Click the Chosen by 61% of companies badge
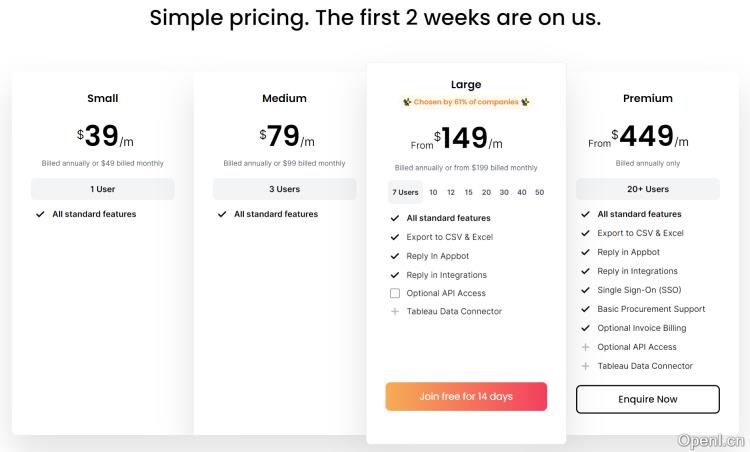The height and width of the screenshot is (452, 750). click(x=466, y=102)
